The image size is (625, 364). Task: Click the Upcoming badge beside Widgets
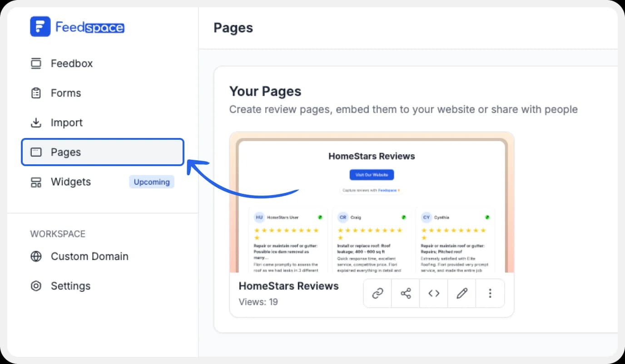[152, 182]
